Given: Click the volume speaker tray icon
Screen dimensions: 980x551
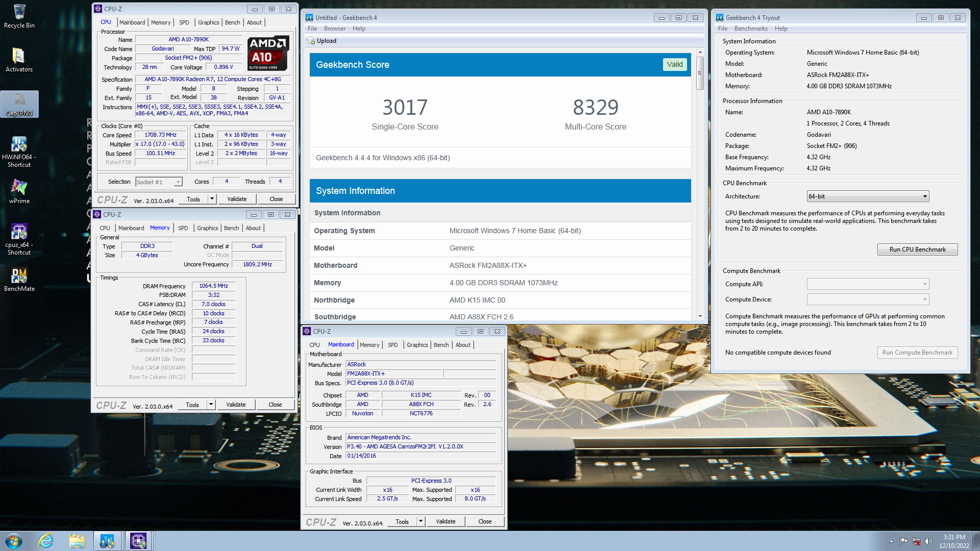Looking at the screenshot, I should click(x=928, y=541).
